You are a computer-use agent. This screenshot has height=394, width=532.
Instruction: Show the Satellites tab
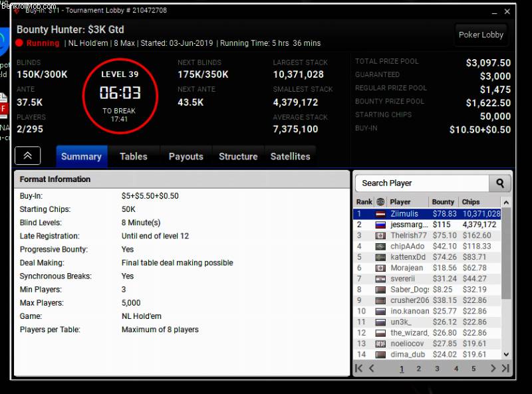(291, 156)
